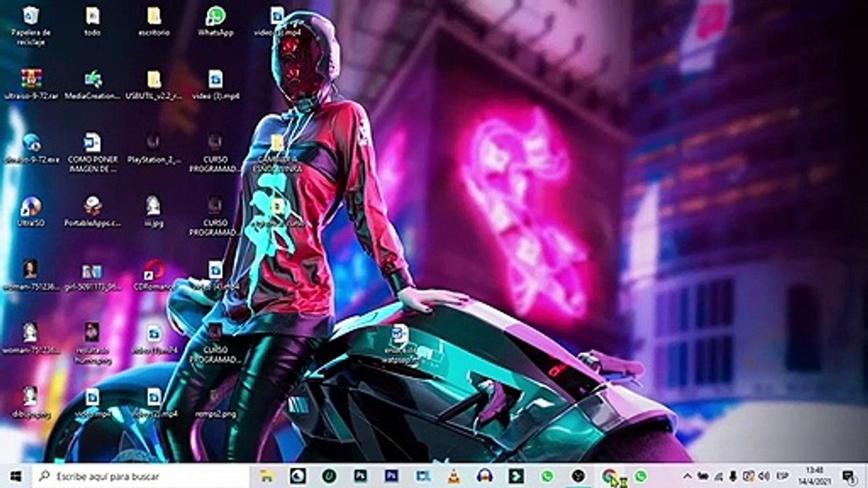Image resolution: width=868 pixels, height=488 pixels.
Task: Launch the WhatsApp desktop shortcut
Action: coord(216,21)
